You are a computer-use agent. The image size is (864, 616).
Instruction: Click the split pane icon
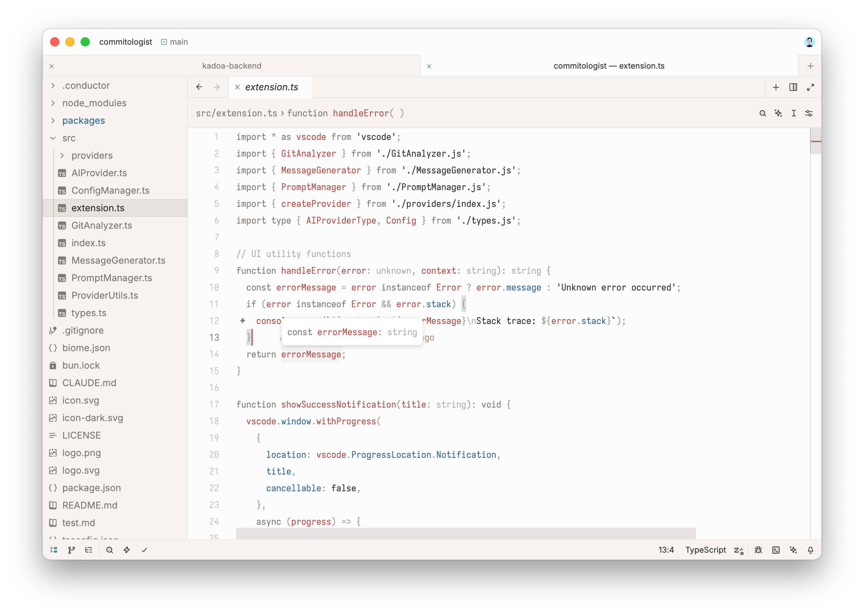[793, 87]
